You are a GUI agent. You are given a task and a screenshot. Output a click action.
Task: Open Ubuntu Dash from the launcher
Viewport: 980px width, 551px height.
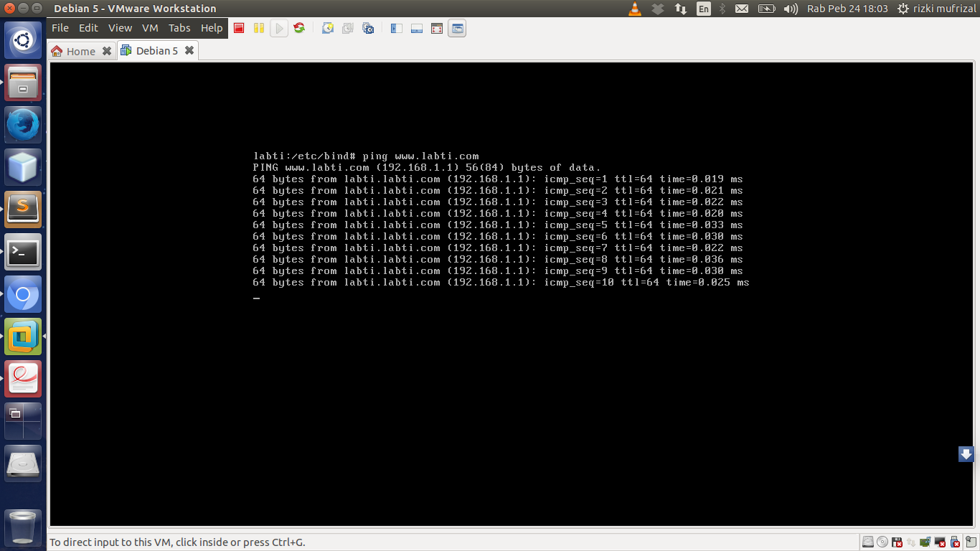[x=23, y=40]
